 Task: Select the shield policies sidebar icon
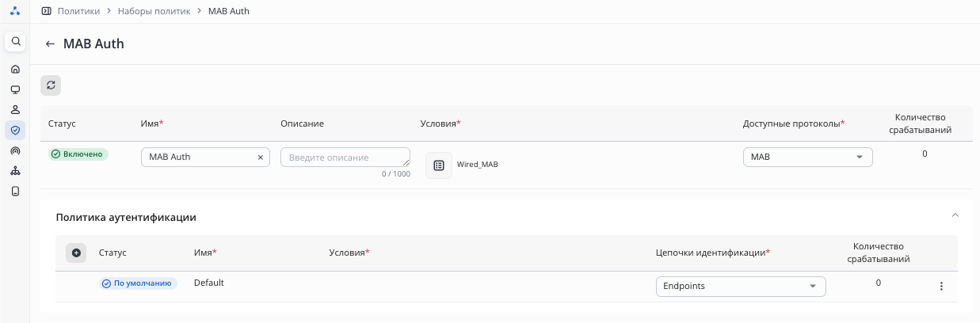point(15,130)
